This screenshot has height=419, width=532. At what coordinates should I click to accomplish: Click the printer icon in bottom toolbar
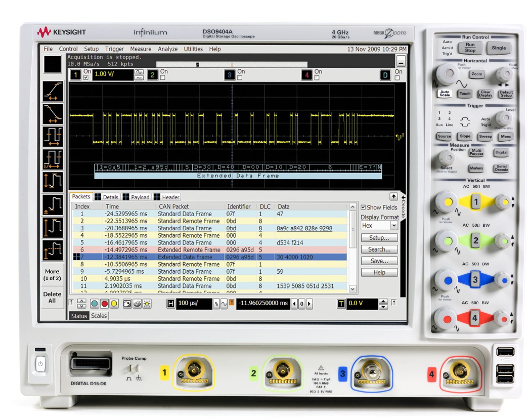pyautogui.click(x=138, y=304)
